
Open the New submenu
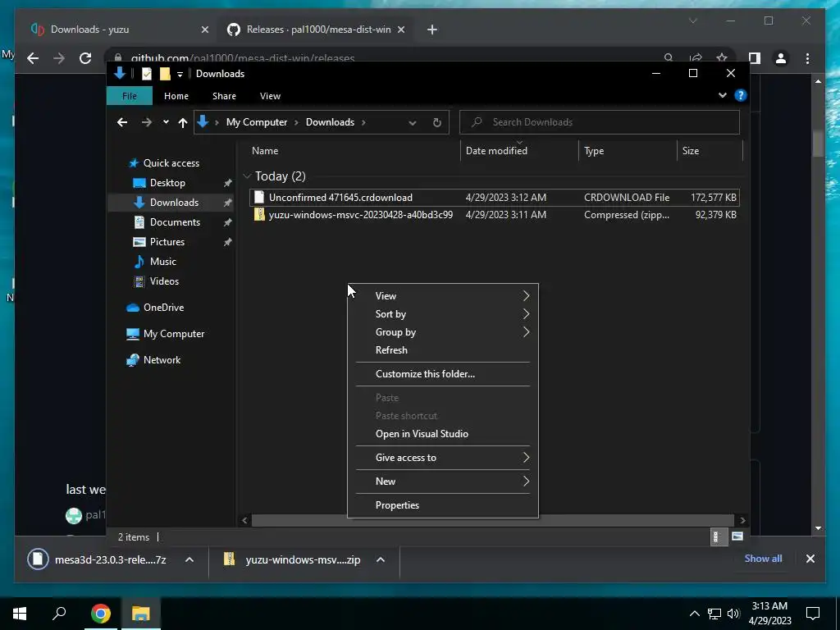click(443, 481)
